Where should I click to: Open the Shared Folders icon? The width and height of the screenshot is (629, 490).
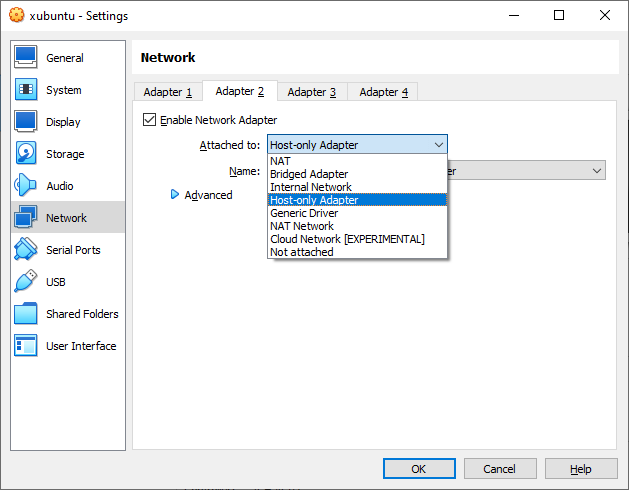[26, 313]
